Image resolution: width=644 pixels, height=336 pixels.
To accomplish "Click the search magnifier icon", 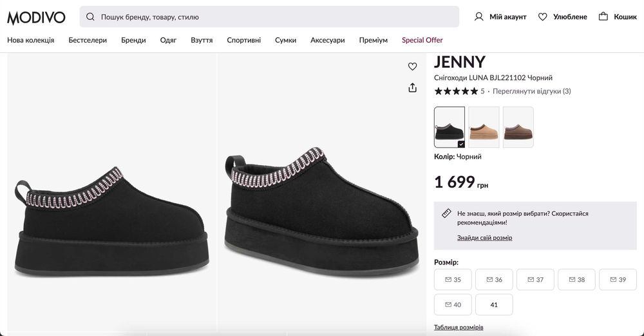I will [x=90, y=17].
